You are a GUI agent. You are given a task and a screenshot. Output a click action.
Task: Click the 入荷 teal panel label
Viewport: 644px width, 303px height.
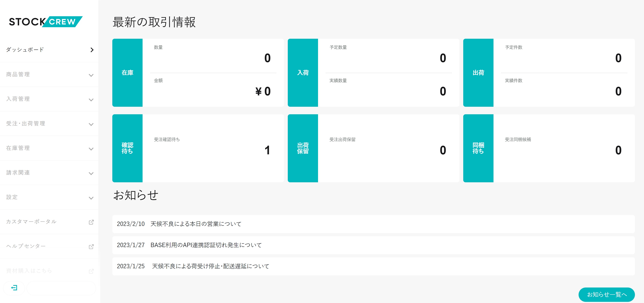click(x=303, y=73)
